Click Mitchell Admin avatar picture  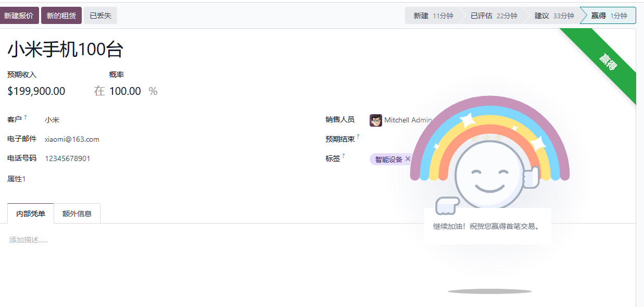376,120
